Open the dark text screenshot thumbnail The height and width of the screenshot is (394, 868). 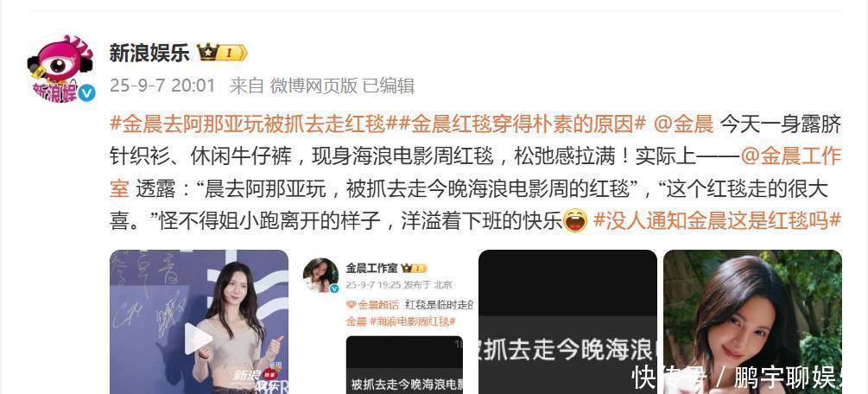(x=567, y=322)
